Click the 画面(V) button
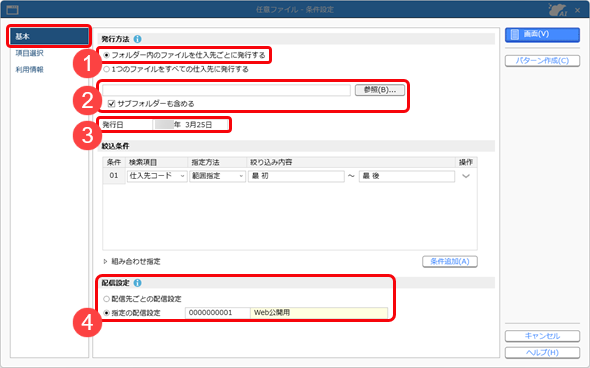590x368 pixels. click(x=542, y=35)
